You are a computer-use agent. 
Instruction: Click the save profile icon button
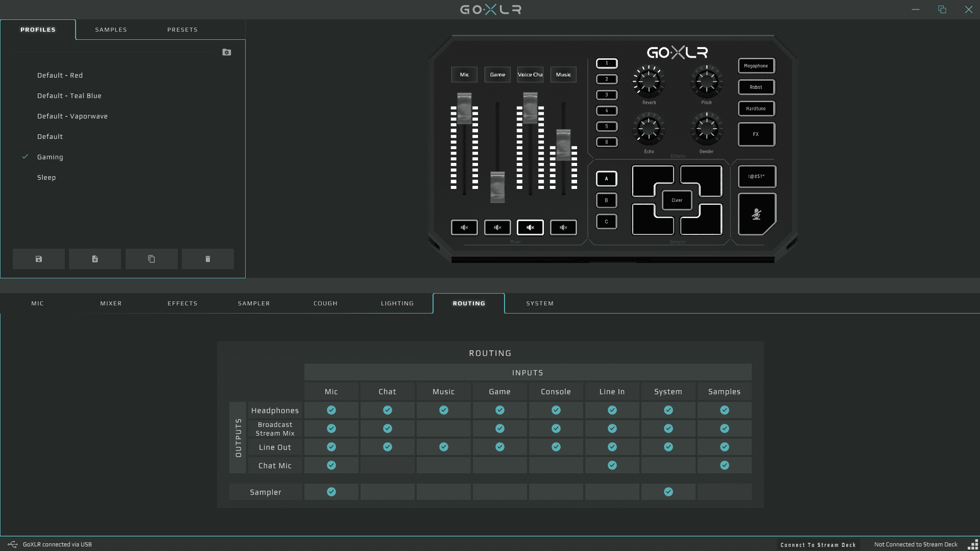[x=39, y=259]
